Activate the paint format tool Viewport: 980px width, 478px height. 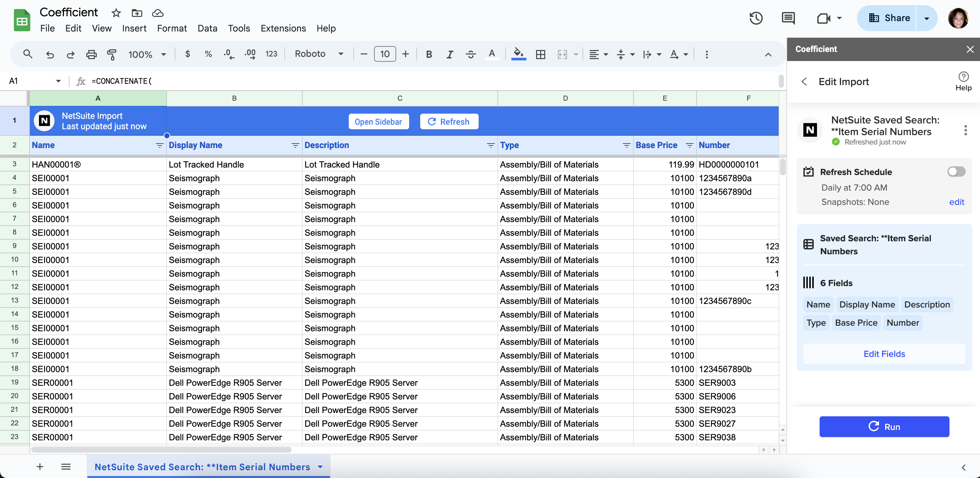coord(112,54)
